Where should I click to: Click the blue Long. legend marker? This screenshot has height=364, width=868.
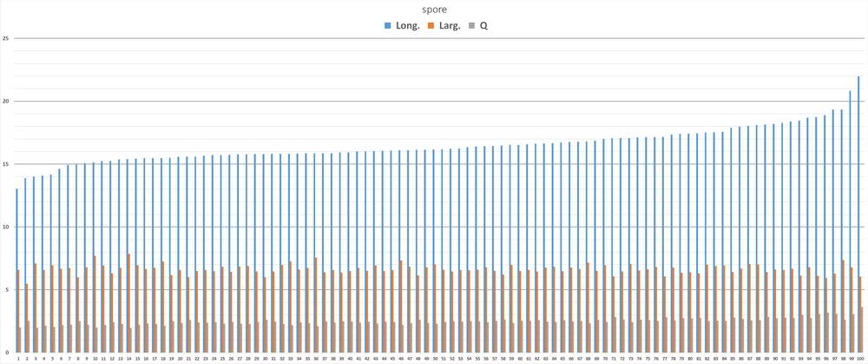387,26
